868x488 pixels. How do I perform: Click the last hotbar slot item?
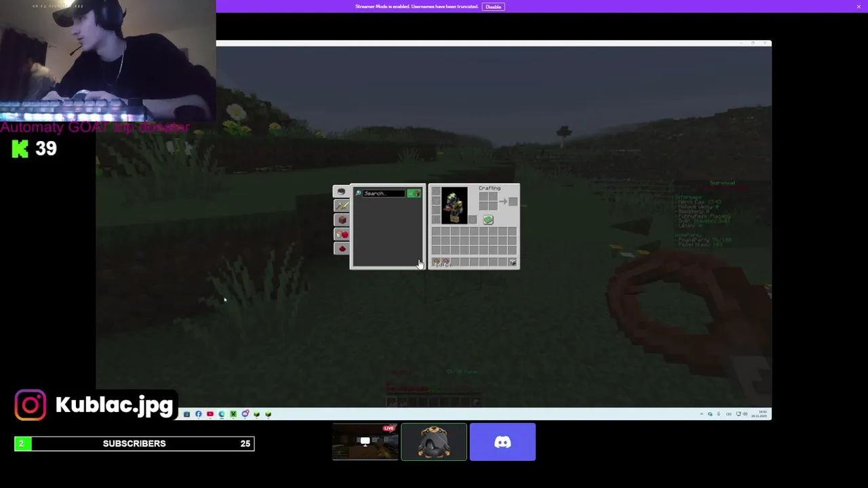click(x=512, y=262)
